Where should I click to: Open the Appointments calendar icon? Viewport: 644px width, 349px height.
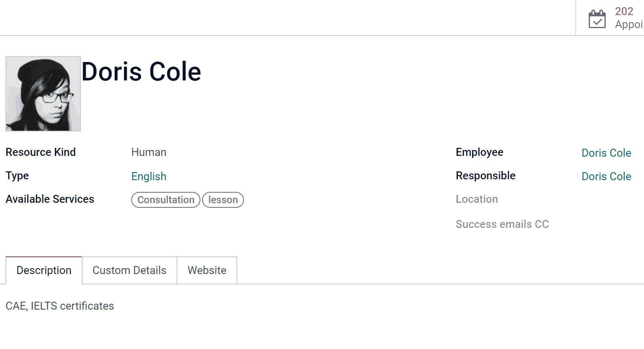tap(597, 19)
